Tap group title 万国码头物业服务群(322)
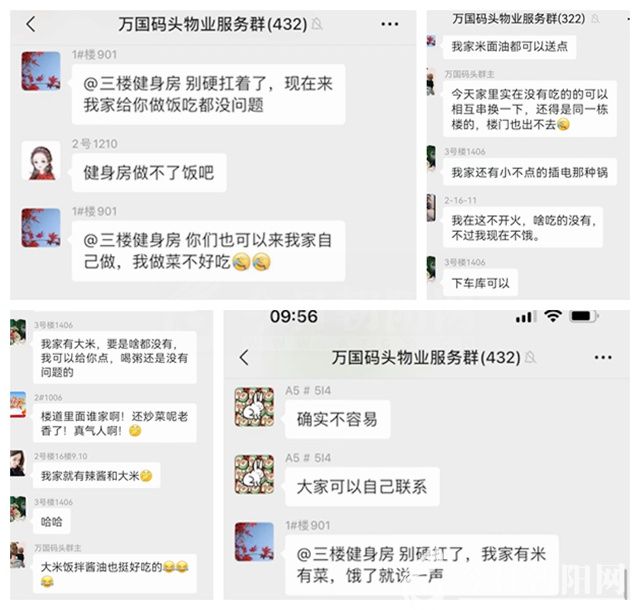 [518, 19]
